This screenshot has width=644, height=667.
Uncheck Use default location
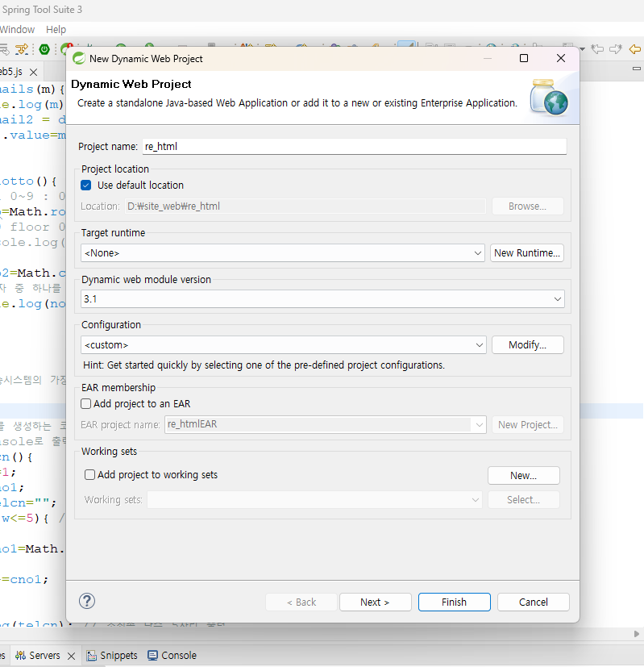point(86,185)
